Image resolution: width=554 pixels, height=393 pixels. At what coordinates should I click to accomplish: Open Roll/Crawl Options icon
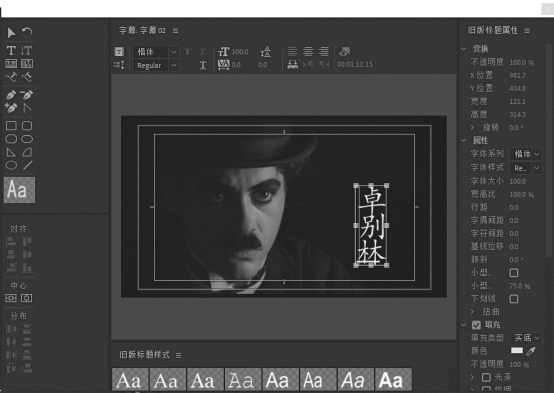tap(119, 65)
